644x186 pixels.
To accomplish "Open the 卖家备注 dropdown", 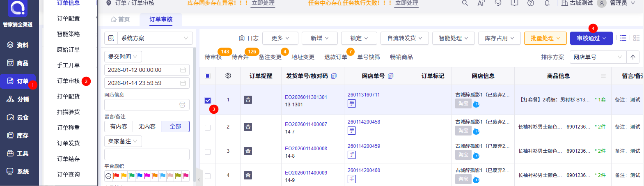I will click(123, 141).
